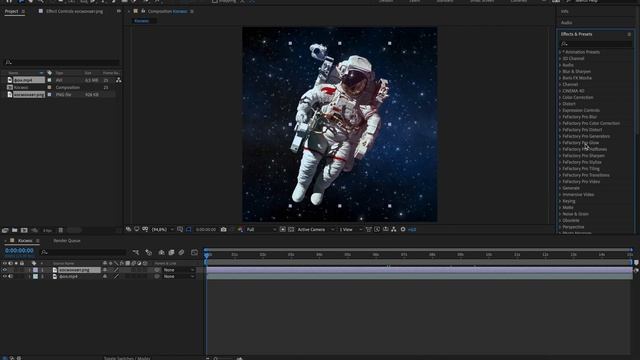The height and width of the screenshot is (360, 640).
Task: Show channel and color management settings icon
Action: click(240, 229)
